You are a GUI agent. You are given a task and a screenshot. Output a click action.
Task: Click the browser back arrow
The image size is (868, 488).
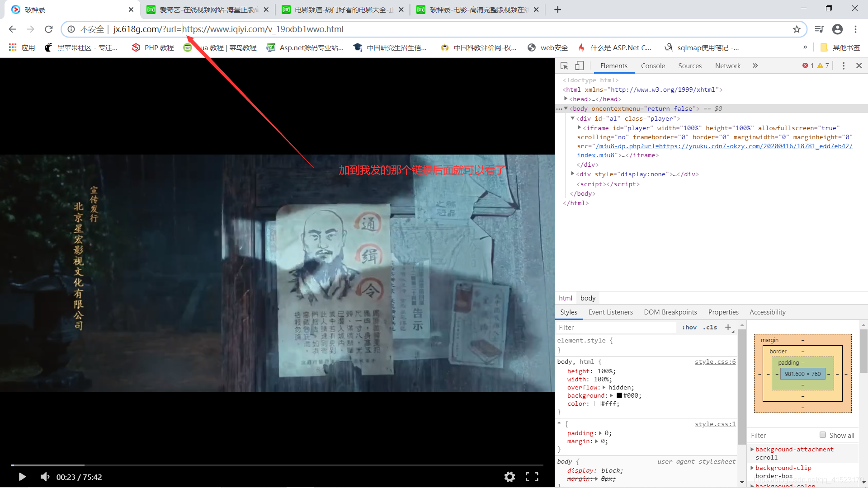tap(12, 29)
